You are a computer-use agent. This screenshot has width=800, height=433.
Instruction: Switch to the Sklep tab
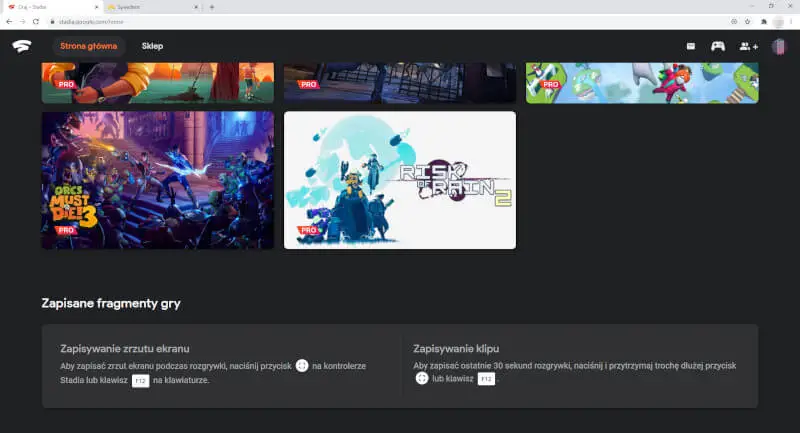(x=152, y=46)
